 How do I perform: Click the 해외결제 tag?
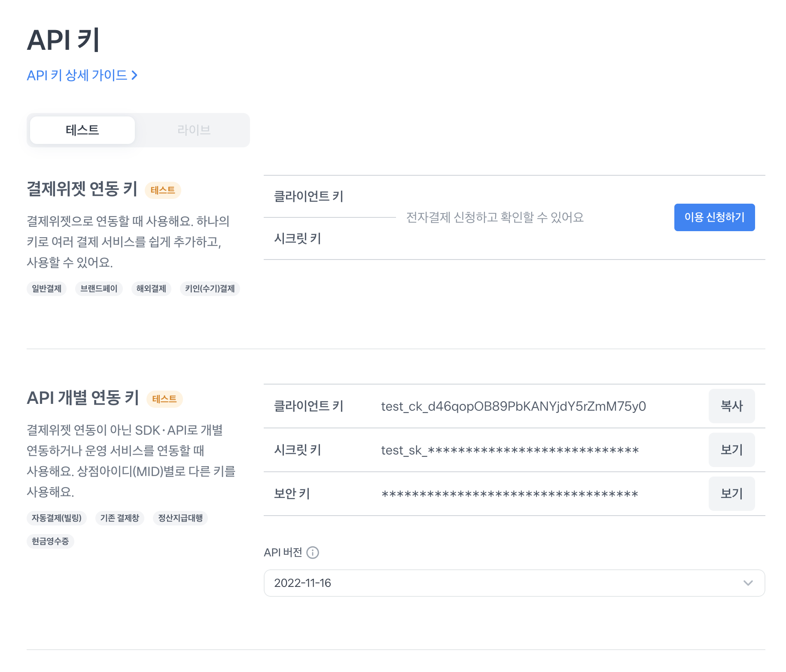(151, 289)
